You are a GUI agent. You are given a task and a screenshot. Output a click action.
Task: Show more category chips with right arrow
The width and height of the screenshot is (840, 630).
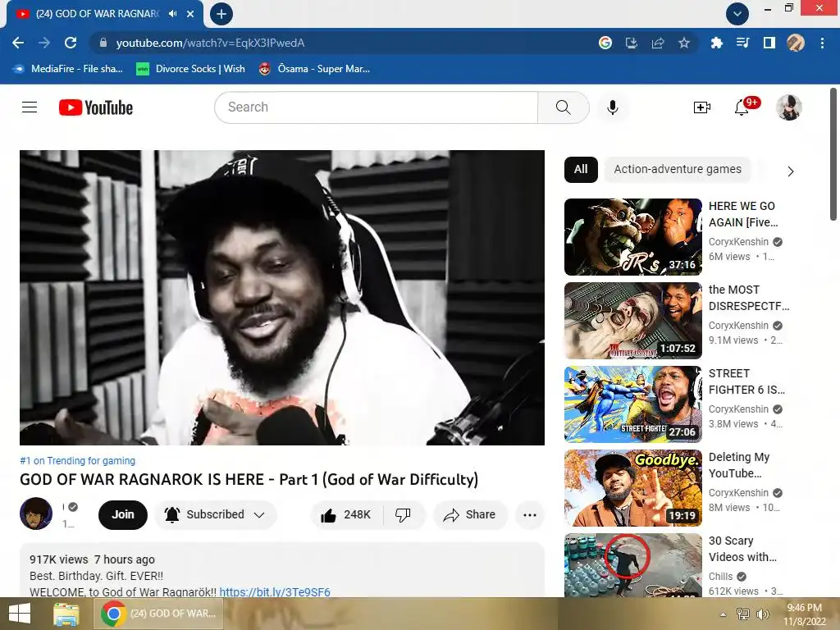[790, 171]
